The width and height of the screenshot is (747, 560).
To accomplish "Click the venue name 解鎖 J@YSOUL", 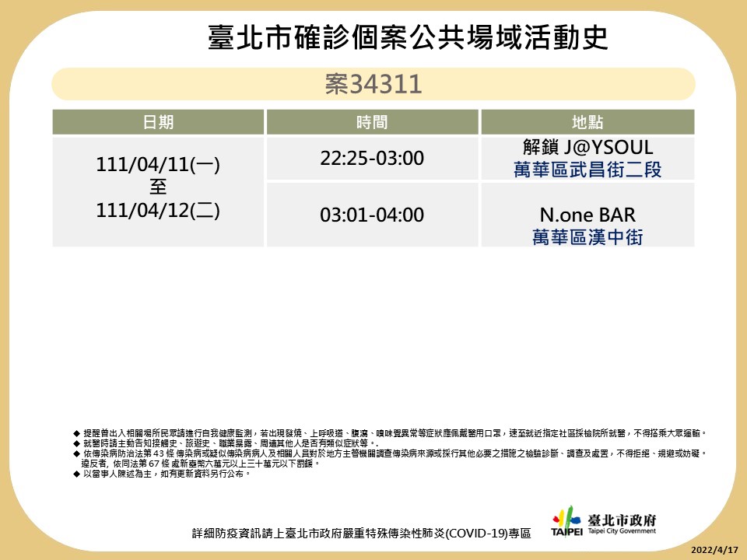I will click(588, 147).
